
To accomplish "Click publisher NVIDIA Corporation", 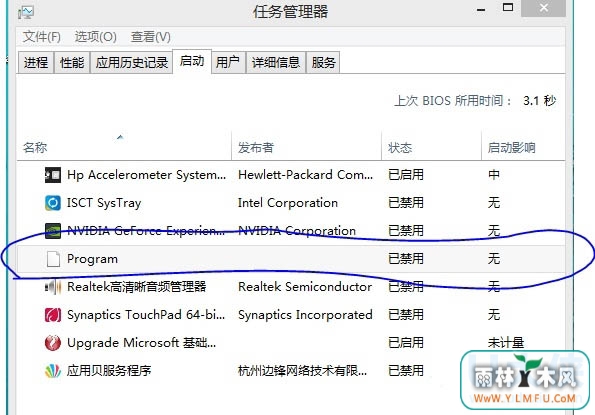I will 297,231.
